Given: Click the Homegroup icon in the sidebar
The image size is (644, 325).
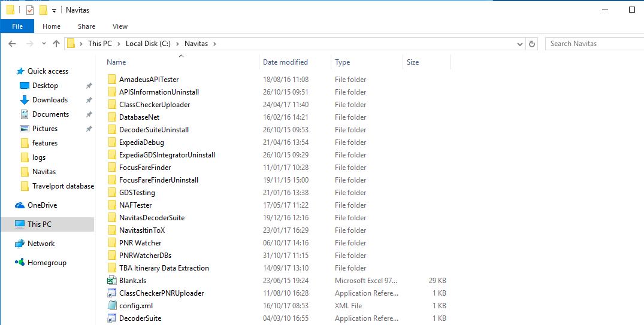Looking at the screenshot, I should click(x=19, y=263).
